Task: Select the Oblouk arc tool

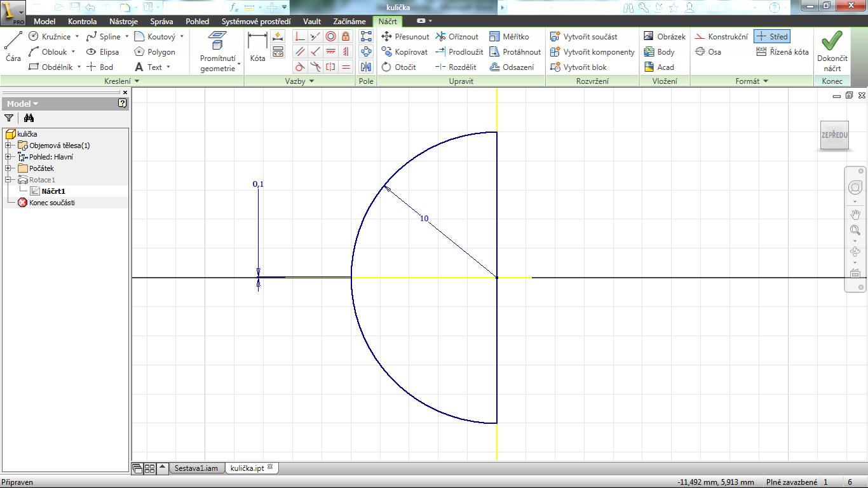Action: (x=48, y=52)
